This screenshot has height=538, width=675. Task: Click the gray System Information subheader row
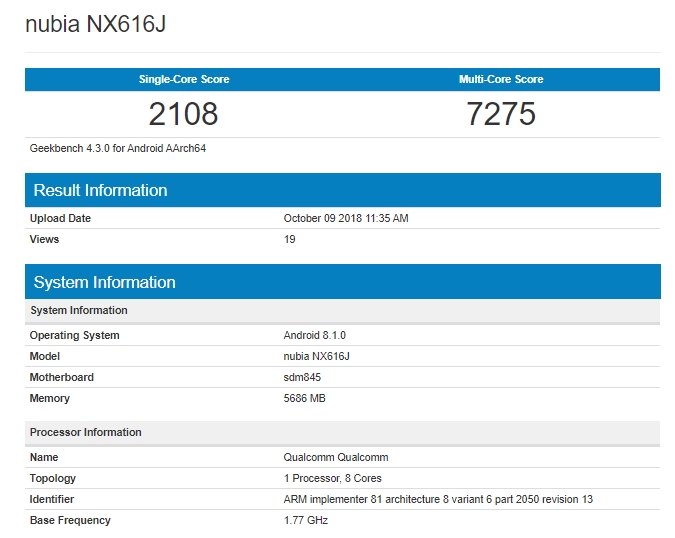pos(343,310)
